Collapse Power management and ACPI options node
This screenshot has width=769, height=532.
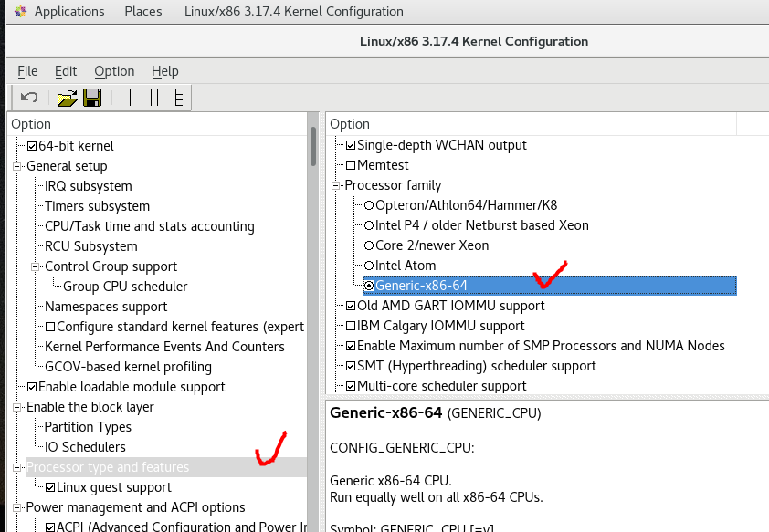16,507
